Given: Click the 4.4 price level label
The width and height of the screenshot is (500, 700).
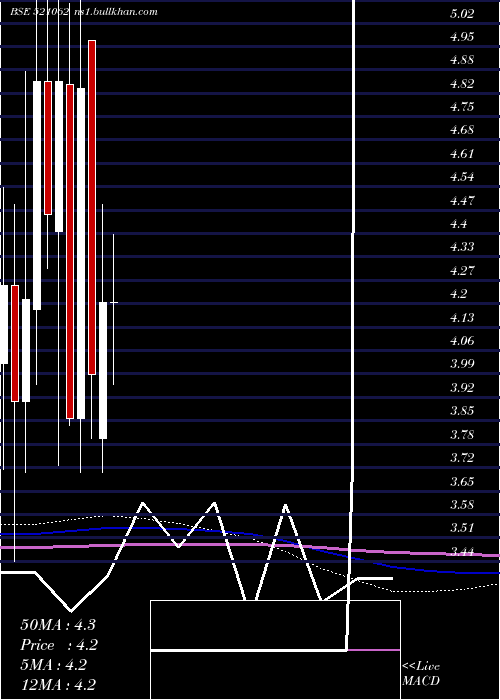Looking at the screenshot, I should (x=458, y=224).
